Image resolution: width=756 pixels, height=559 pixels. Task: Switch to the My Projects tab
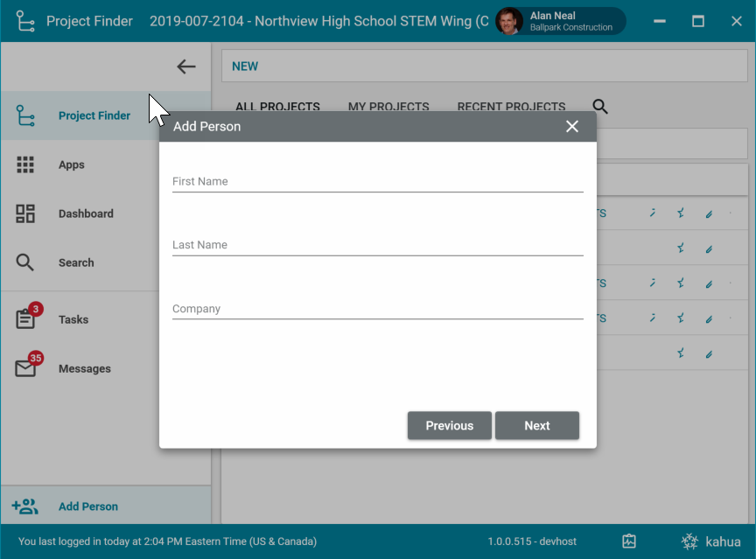388,107
